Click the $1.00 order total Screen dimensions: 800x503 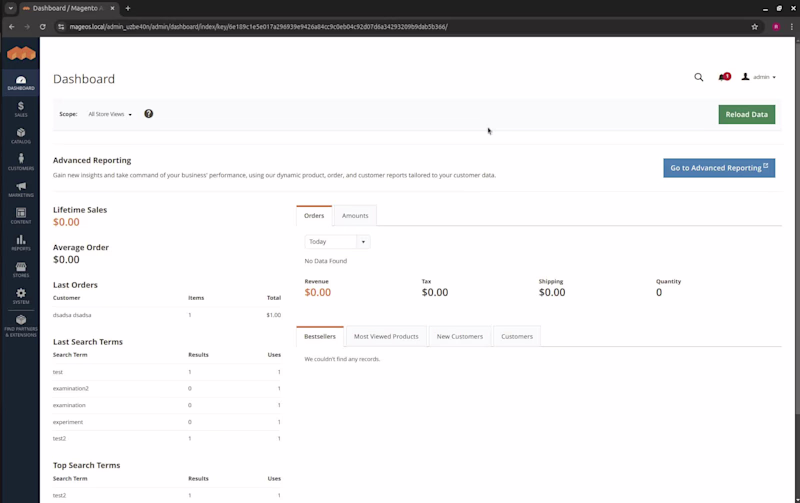(x=273, y=315)
